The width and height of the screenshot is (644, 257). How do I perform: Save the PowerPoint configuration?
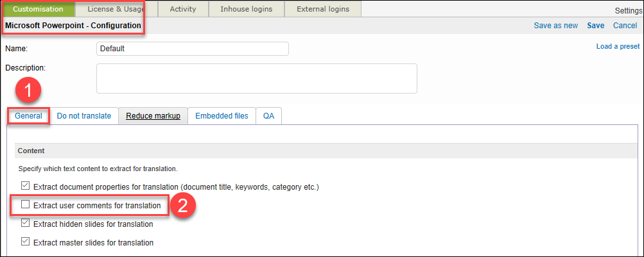pyautogui.click(x=595, y=26)
